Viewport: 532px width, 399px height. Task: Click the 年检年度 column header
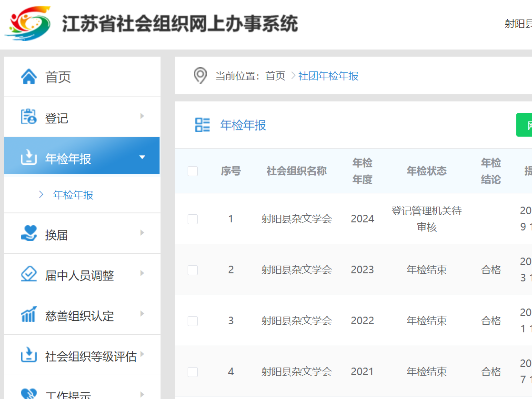click(362, 170)
